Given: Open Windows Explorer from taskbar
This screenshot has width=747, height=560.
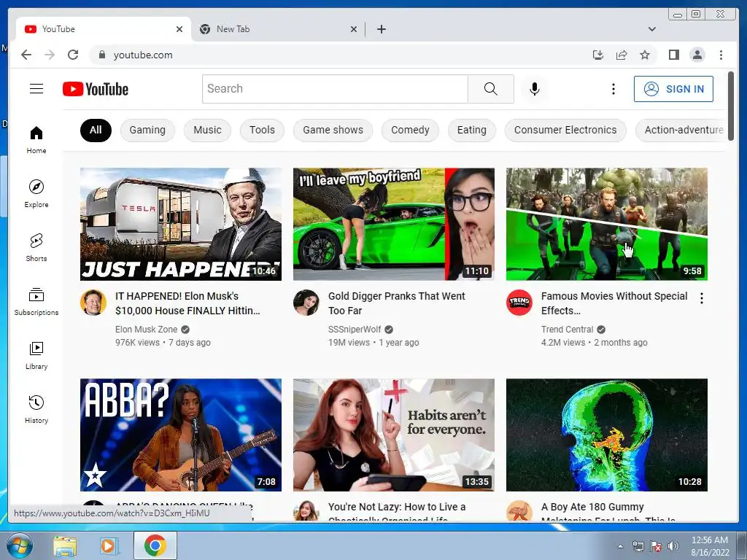Looking at the screenshot, I should point(65,545).
